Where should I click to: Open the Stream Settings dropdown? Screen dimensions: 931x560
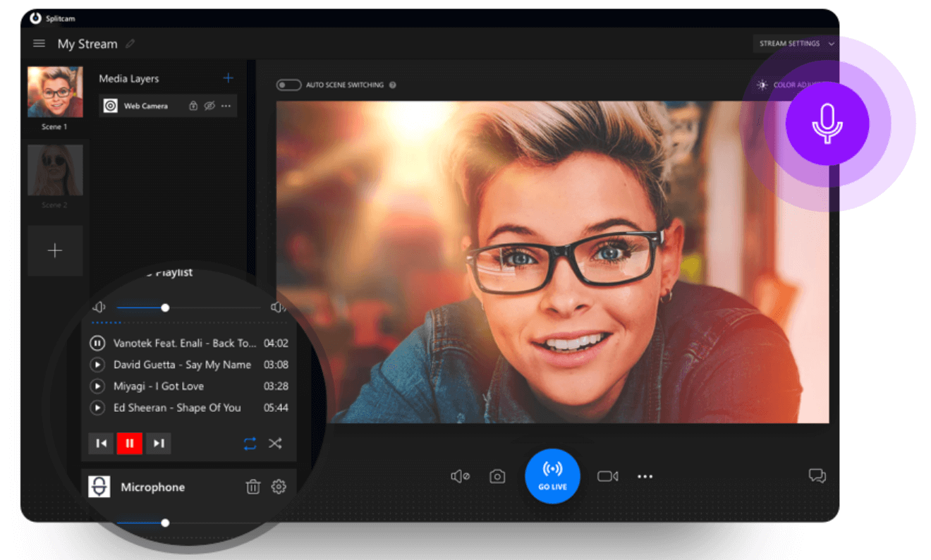793,44
